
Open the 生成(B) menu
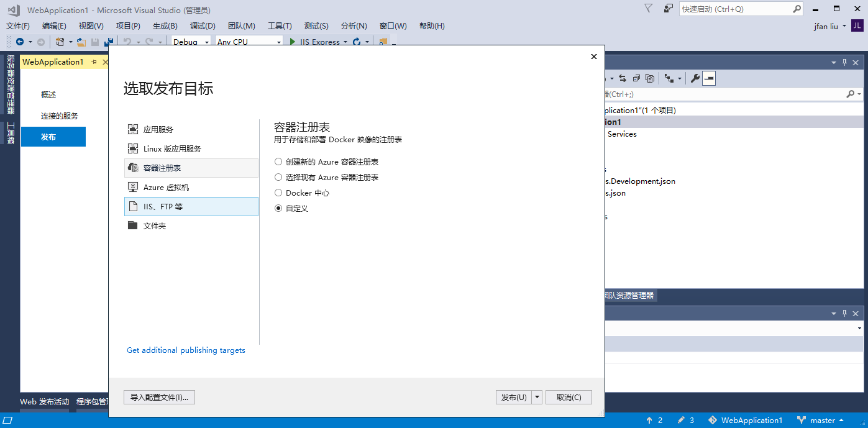pyautogui.click(x=165, y=26)
